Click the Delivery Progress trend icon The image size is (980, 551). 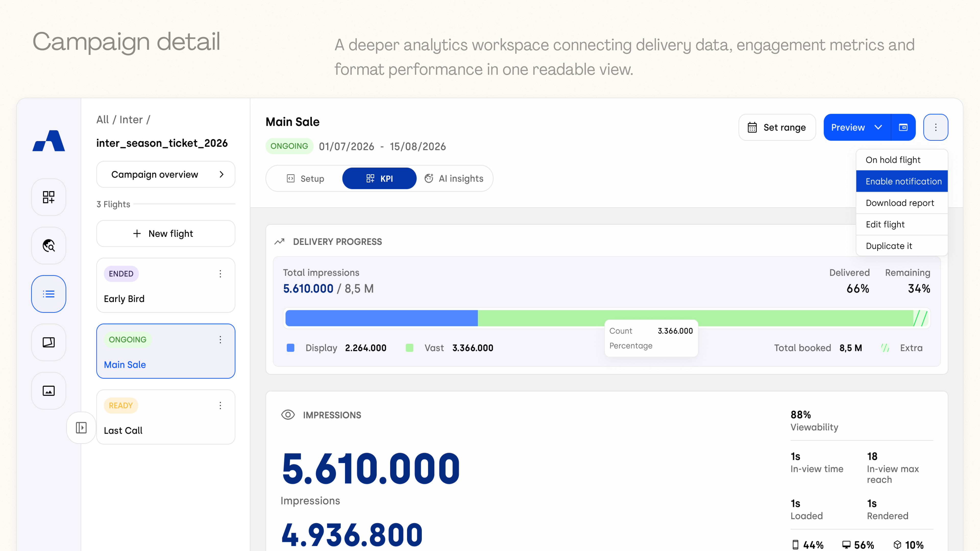point(280,242)
